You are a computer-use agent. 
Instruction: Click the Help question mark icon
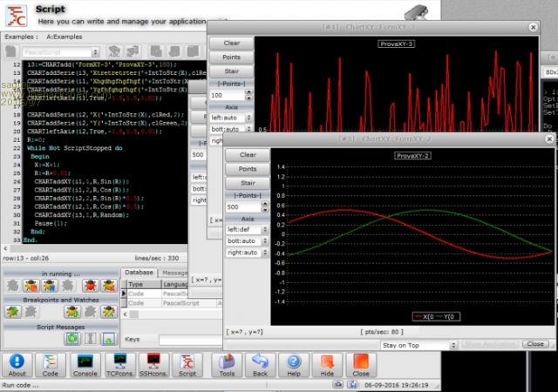coord(294,362)
